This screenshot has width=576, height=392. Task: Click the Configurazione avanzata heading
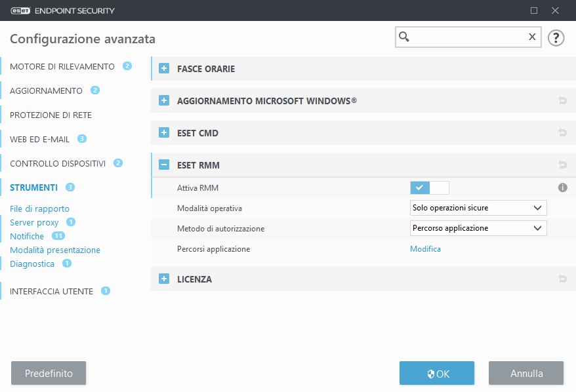[x=83, y=39]
